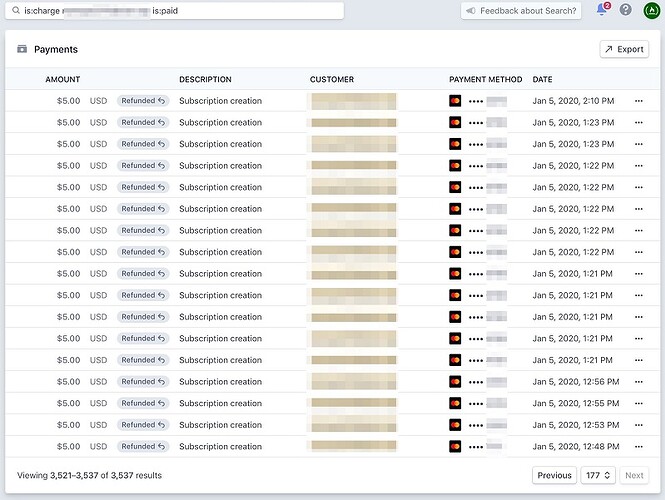Sort by the AMOUNT column header
The width and height of the screenshot is (665, 500).
click(62, 80)
